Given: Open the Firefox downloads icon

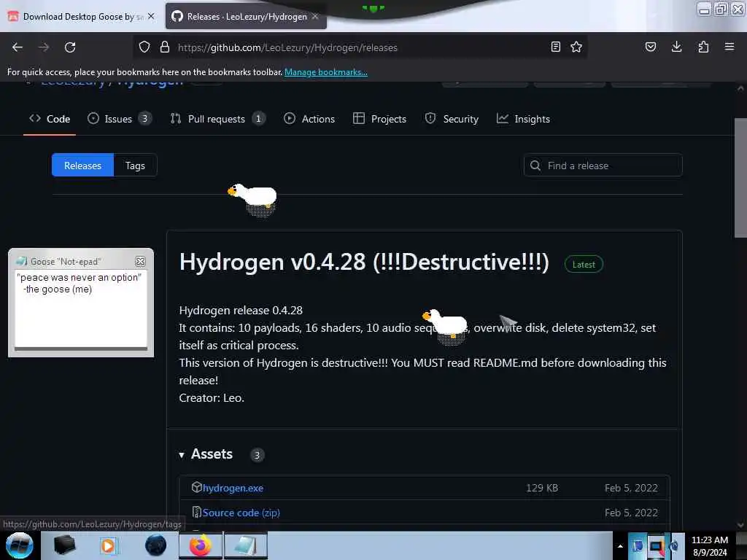Looking at the screenshot, I should pos(676,47).
